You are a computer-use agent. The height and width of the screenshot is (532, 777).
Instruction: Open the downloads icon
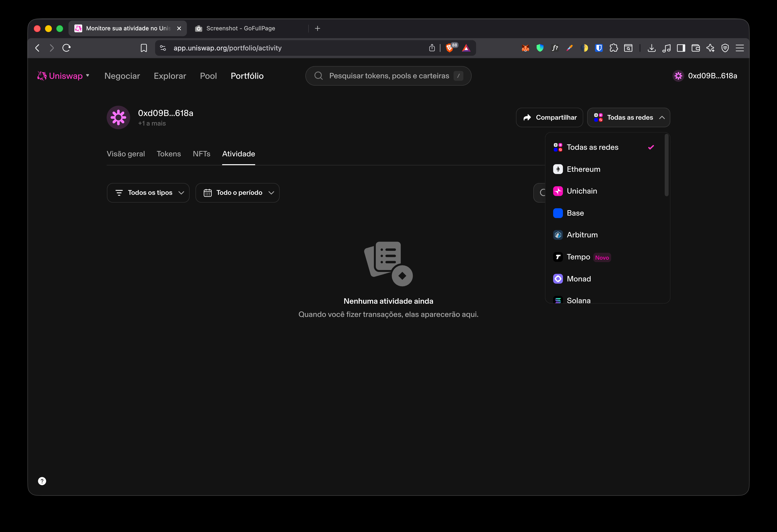click(651, 48)
